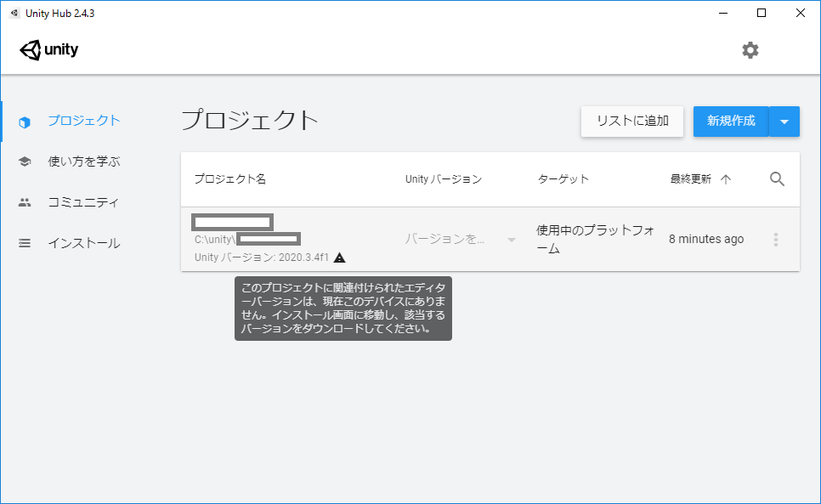Minimize the Unity Hub window
Screen dimensions: 821x504
[723, 13]
